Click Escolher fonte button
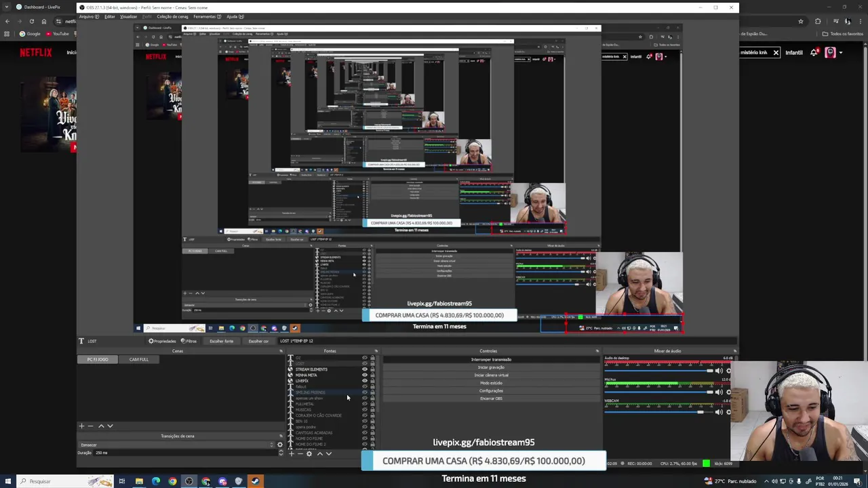Viewport: 868px width, 488px height. coord(221,341)
